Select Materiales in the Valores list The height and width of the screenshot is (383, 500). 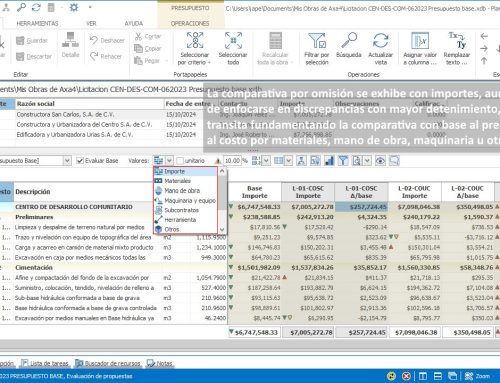185,181
